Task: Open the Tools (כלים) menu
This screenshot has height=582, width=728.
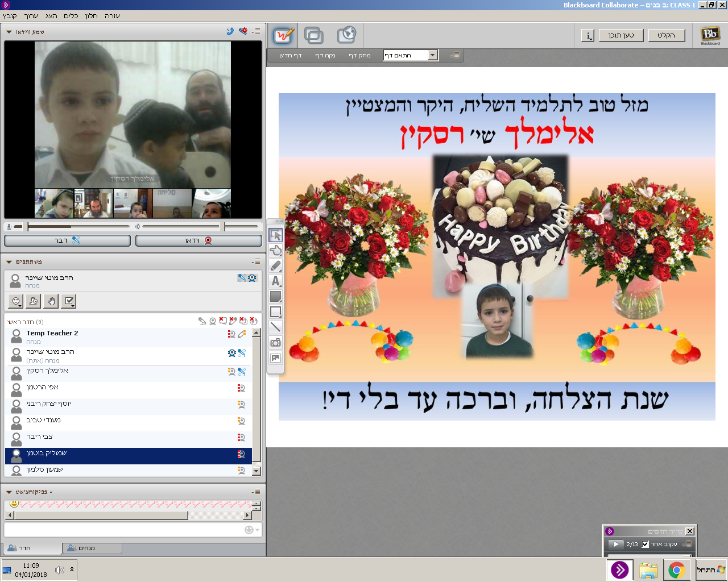Action: point(71,16)
